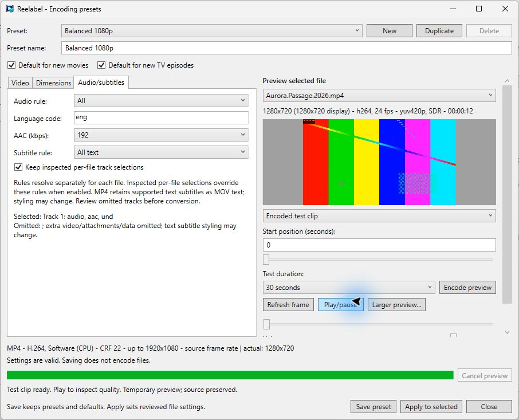Minimize the Encoding presets window
The image size is (519, 420).
453,9
